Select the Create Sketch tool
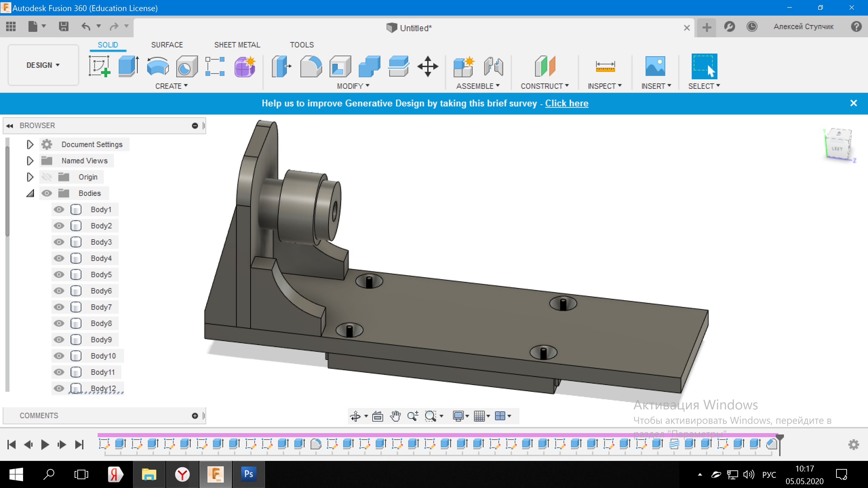Screen dimensions: 868x488 99,66
